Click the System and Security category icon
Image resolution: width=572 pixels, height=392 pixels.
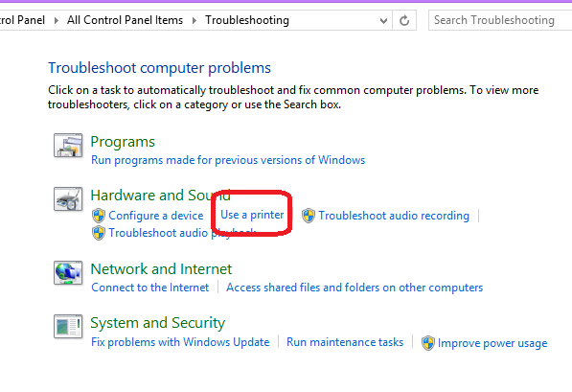68,327
